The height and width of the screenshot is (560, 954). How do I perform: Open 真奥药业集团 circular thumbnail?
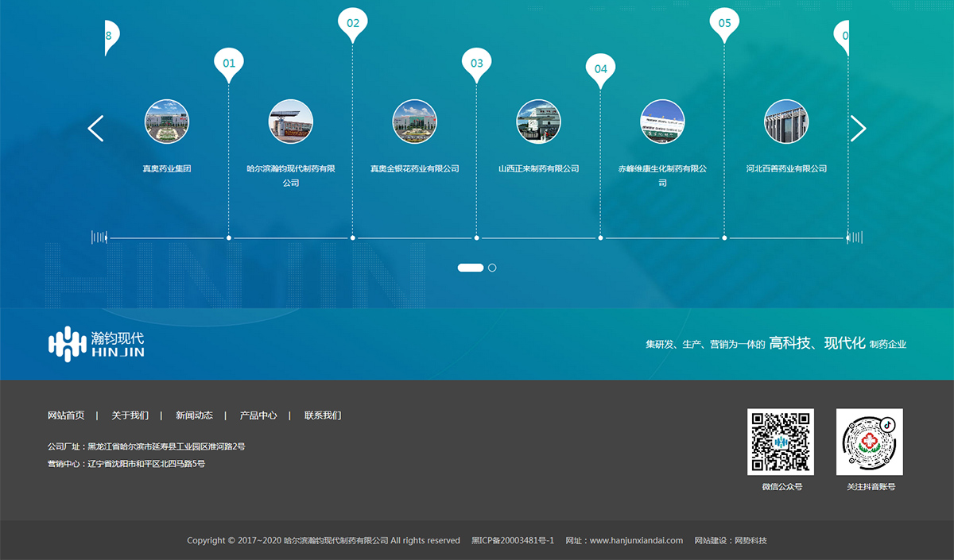point(167,122)
